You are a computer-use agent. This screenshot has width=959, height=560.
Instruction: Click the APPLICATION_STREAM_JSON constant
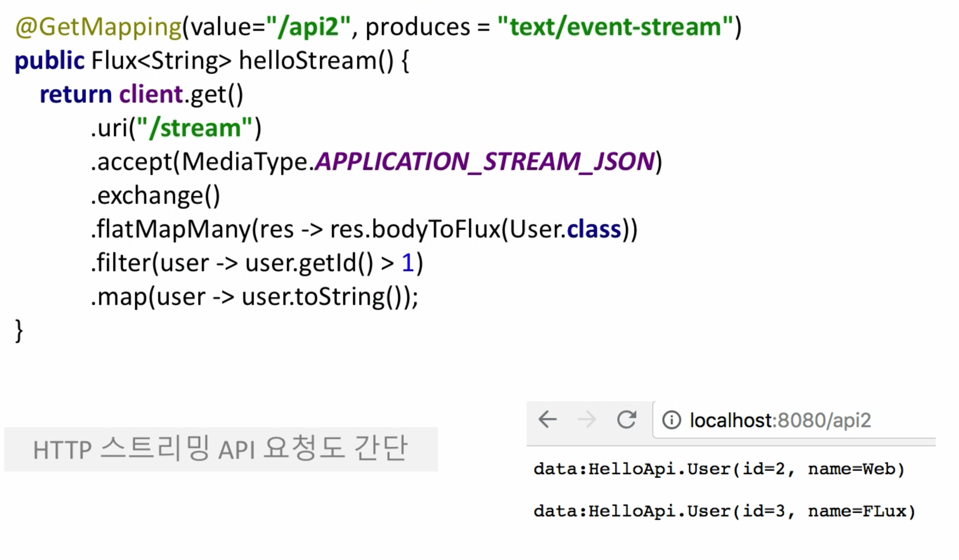tap(485, 162)
